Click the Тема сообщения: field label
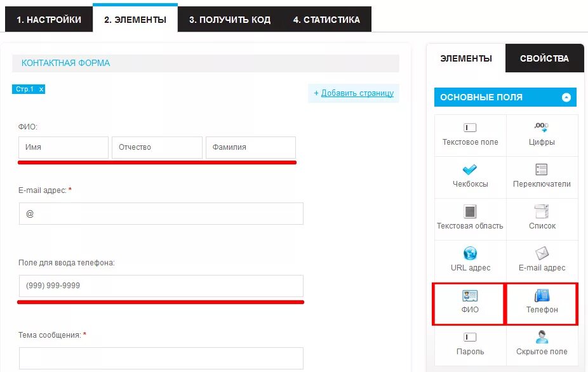 (50, 335)
